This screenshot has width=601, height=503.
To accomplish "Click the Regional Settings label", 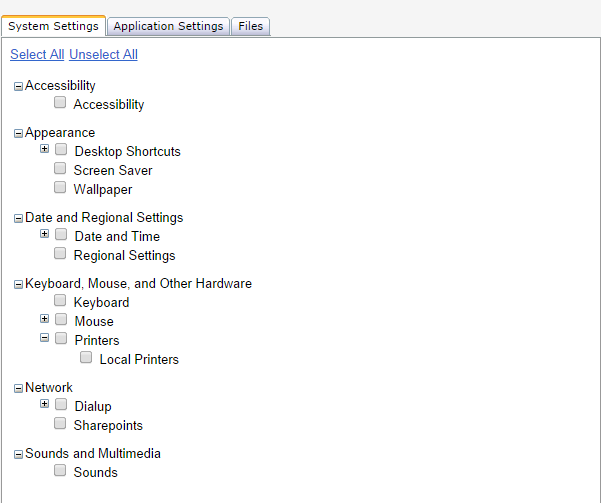I will point(125,256).
